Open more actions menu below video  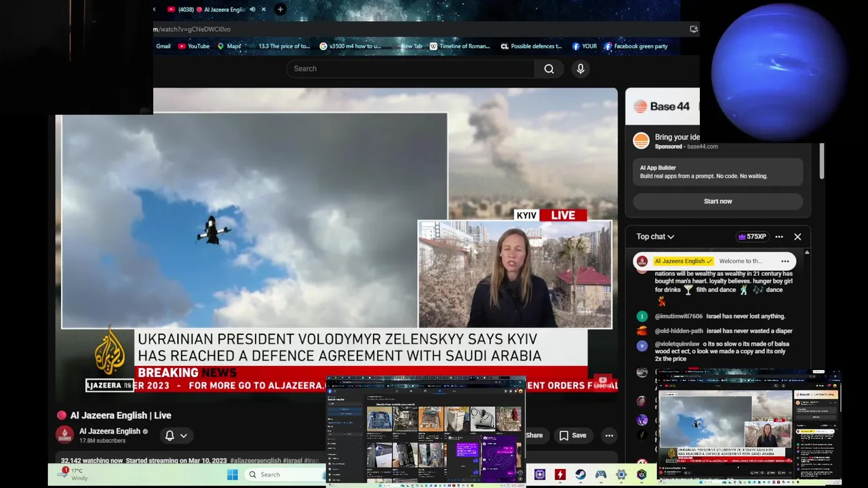(x=609, y=435)
